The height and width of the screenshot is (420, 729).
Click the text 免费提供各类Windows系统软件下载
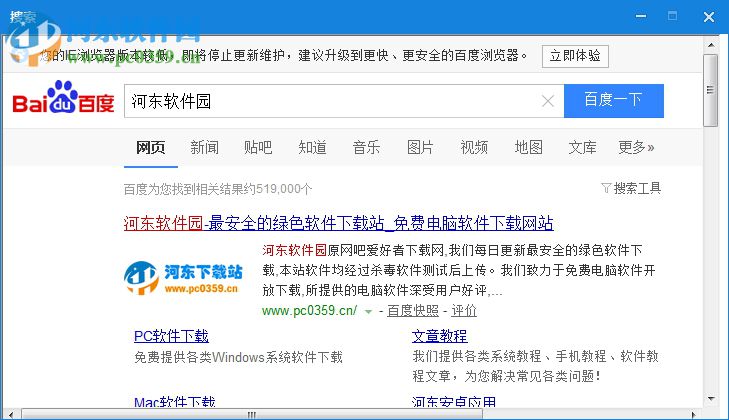[239, 357]
